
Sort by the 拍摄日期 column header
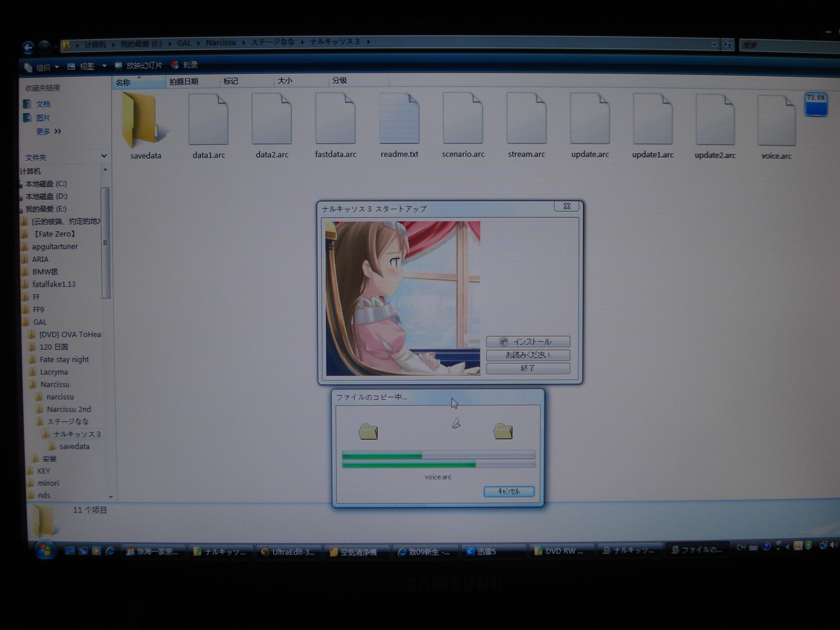point(192,82)
